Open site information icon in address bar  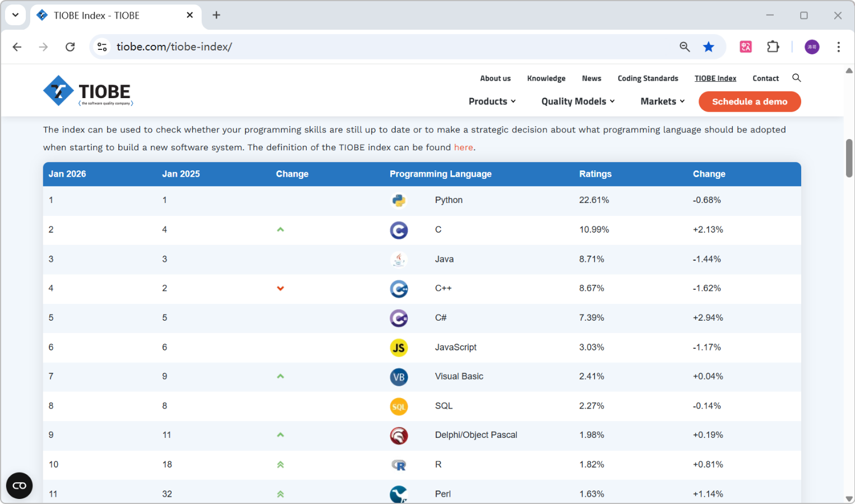click(x=102, y=47)
